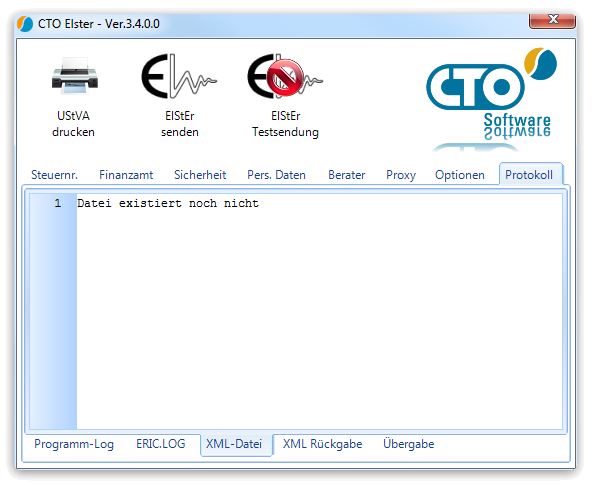Open the Steuernr. tab
592x485 pixels.
coord(54,175)
